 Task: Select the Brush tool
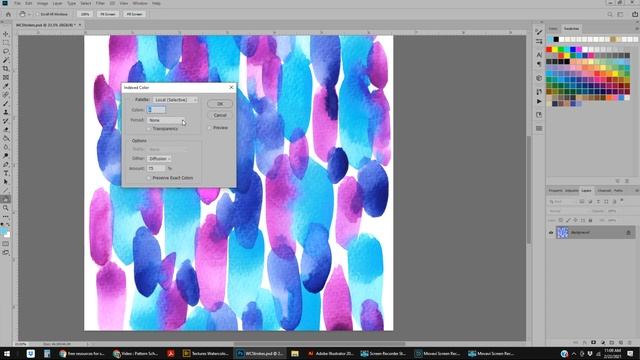point(6,104)
